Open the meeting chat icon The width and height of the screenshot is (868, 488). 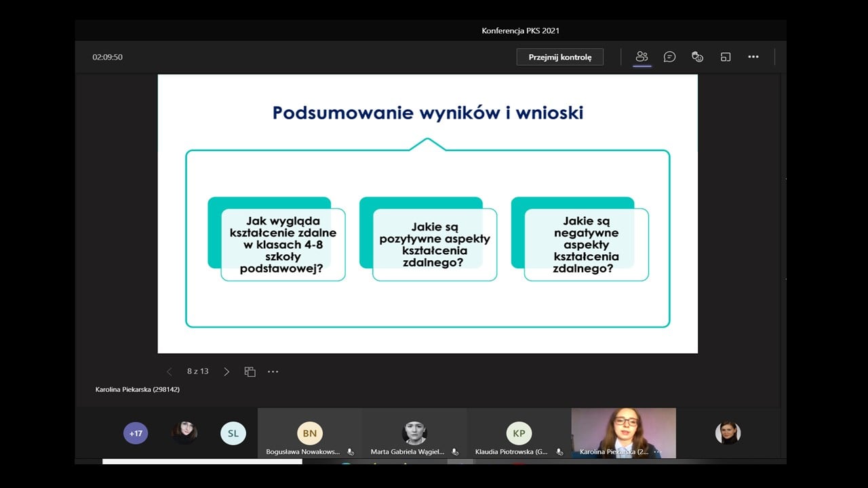click(x=669, y=57)
